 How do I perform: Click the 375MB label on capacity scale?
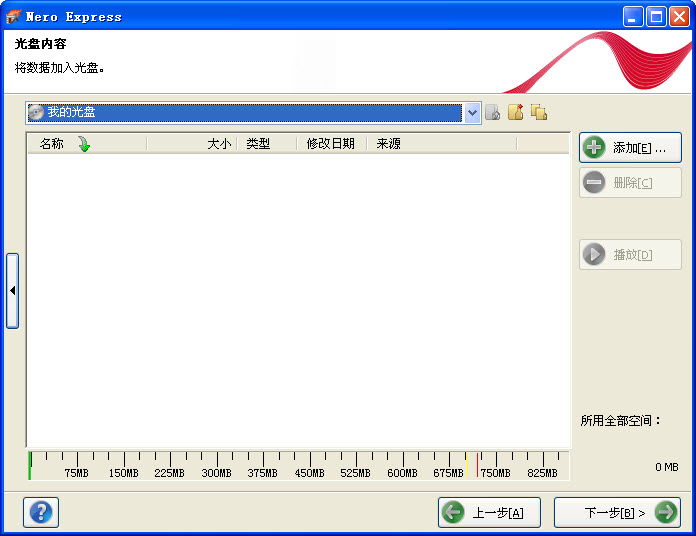263,473
